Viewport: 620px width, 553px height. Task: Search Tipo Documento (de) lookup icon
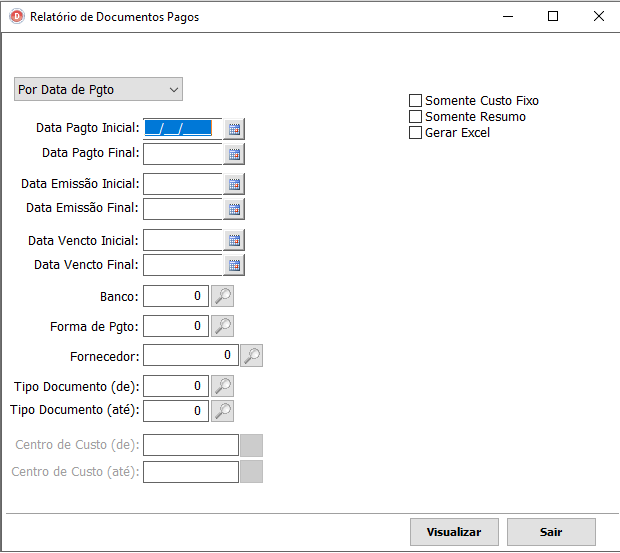coord(222,386)
